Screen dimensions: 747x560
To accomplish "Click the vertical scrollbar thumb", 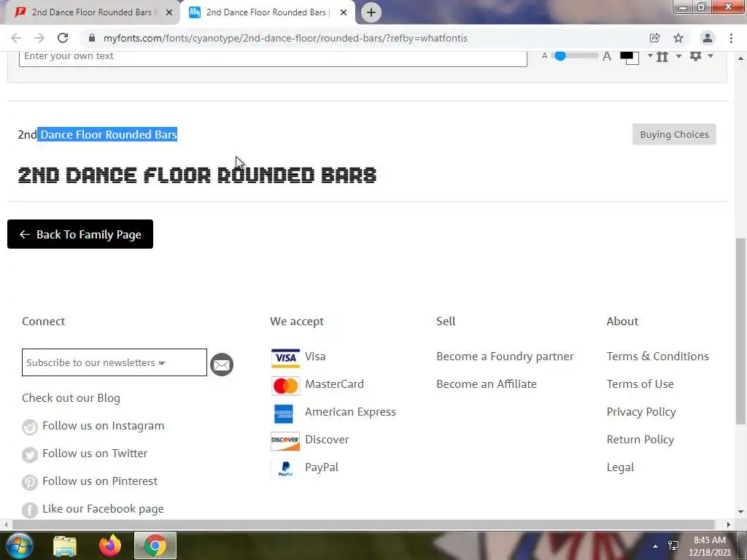I will [740, 331].
